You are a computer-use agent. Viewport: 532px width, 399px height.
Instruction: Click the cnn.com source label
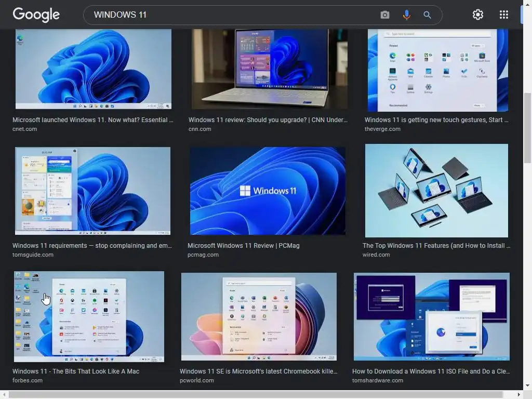click(x=200, y=129)
